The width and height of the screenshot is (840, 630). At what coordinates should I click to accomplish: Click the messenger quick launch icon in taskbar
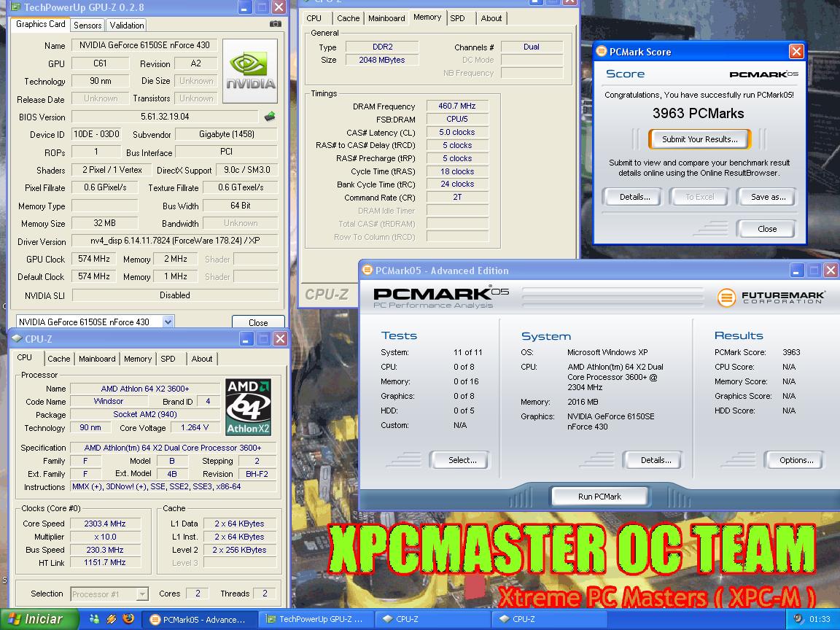coord(94,619)
